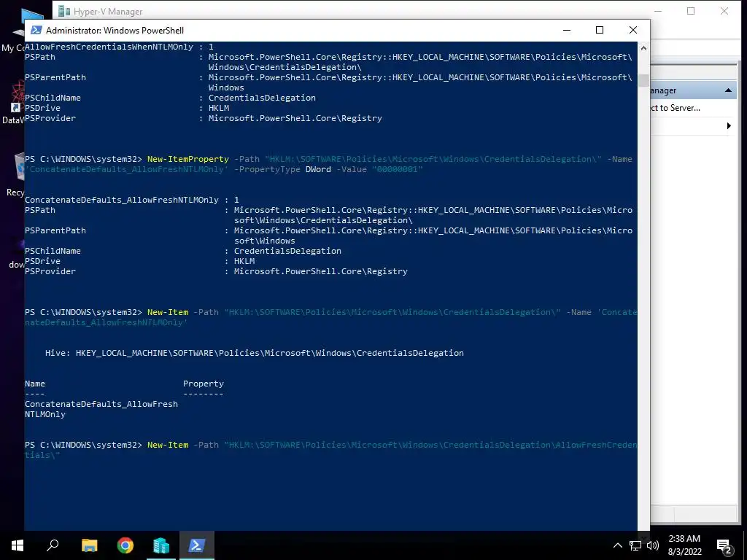
Task: Click the PowerShell scrollbar thumb
Action: 643,80
